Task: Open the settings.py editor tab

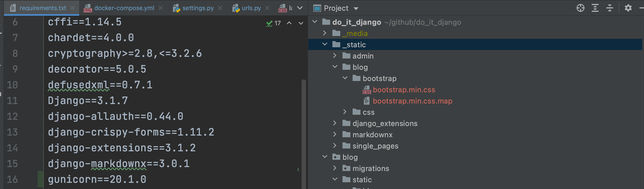Action: point(198,8)
